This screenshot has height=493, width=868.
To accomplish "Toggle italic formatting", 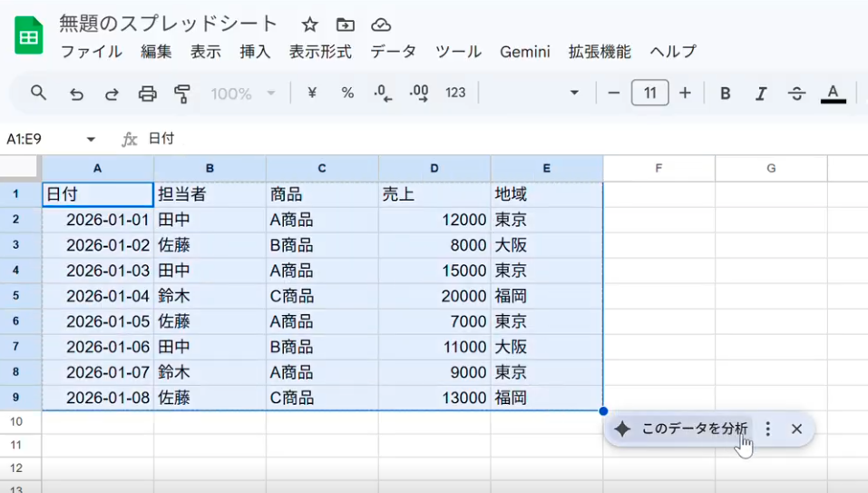I will [x=761, y=94].
